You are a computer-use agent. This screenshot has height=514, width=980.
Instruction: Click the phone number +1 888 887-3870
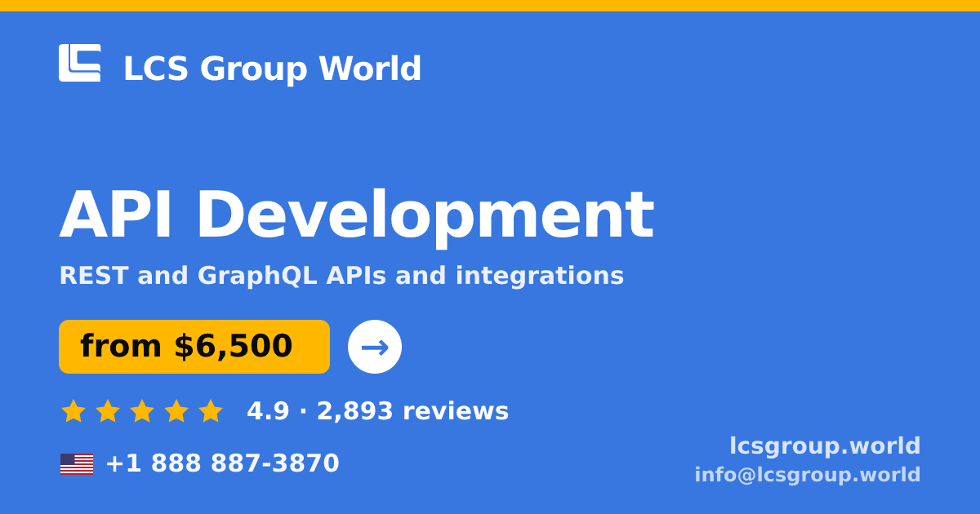point(222,463)
